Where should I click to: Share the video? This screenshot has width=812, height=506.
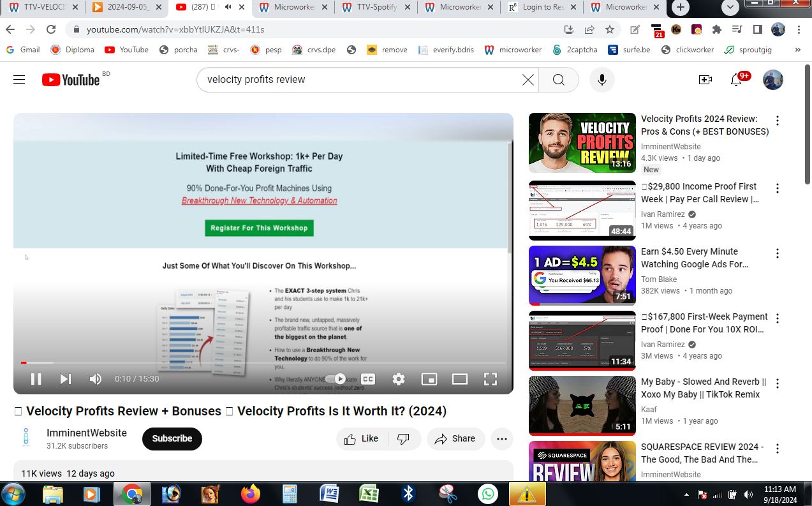[455, 439]
